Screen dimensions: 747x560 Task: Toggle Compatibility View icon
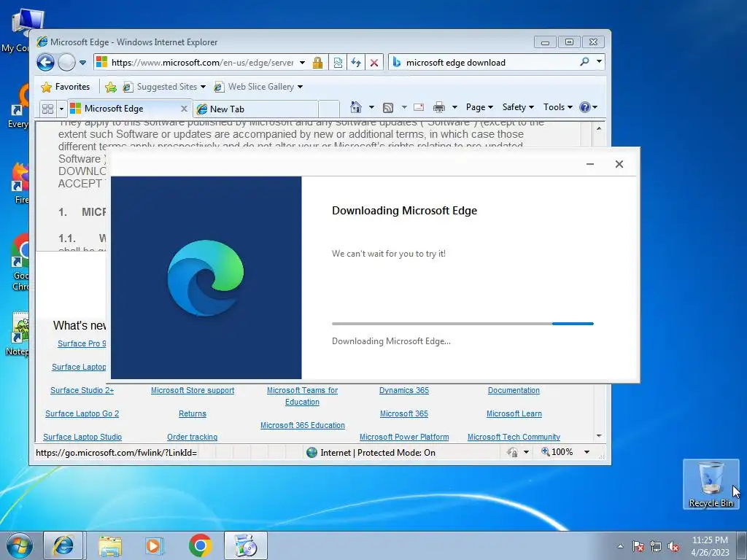[x=338, y=63]
